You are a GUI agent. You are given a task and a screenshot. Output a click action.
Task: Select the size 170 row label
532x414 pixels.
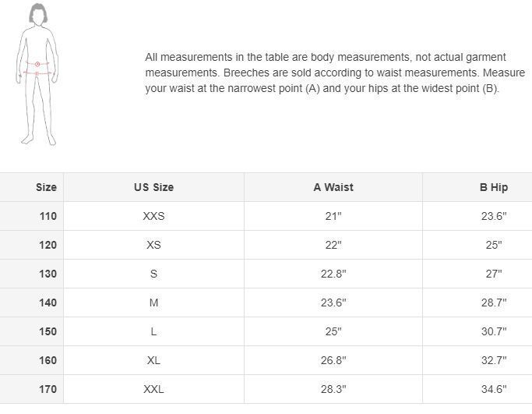coord(48,389)
